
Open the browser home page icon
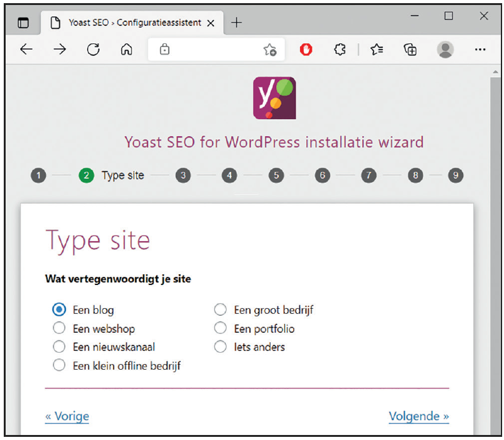click(x=126, y=49)
